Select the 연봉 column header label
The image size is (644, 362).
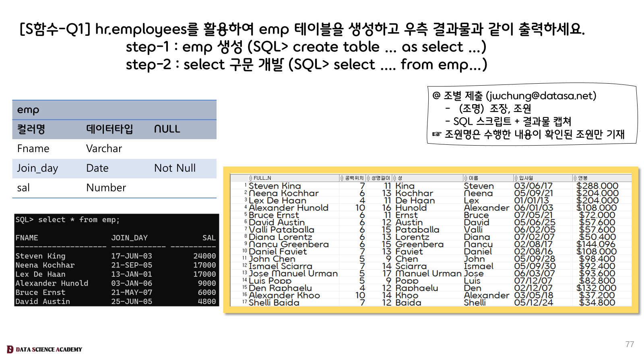[583, 178]
